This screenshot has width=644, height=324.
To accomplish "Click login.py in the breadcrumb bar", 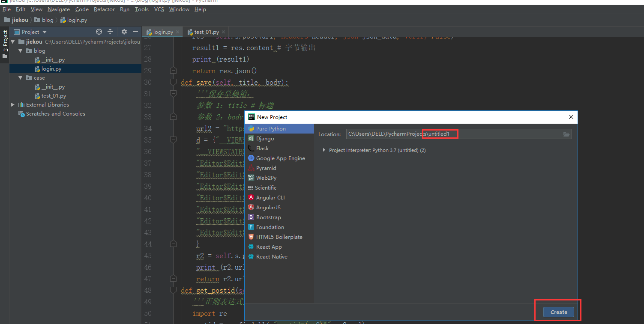I will point(74,20).
